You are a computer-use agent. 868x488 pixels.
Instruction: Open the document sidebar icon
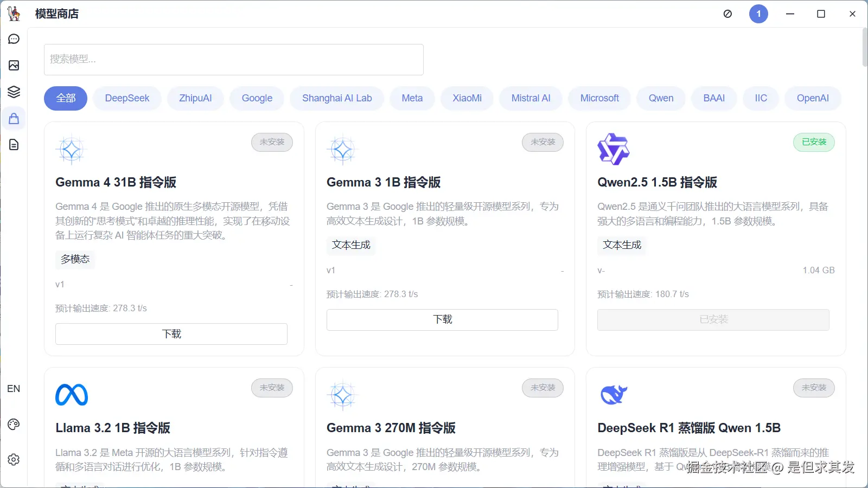point(14,144)
